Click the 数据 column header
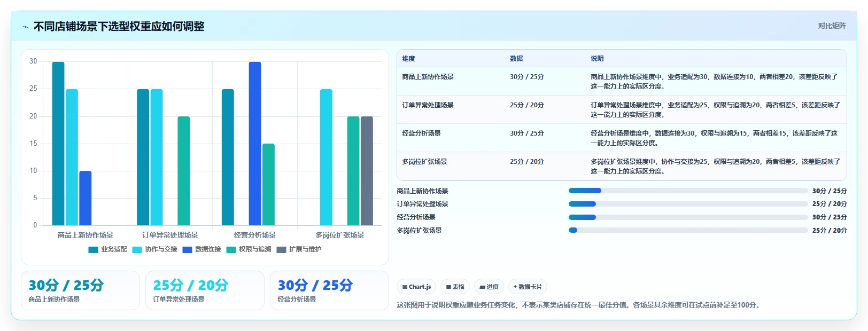The width and height of the screenshot is (868, 331). [516, 59]
